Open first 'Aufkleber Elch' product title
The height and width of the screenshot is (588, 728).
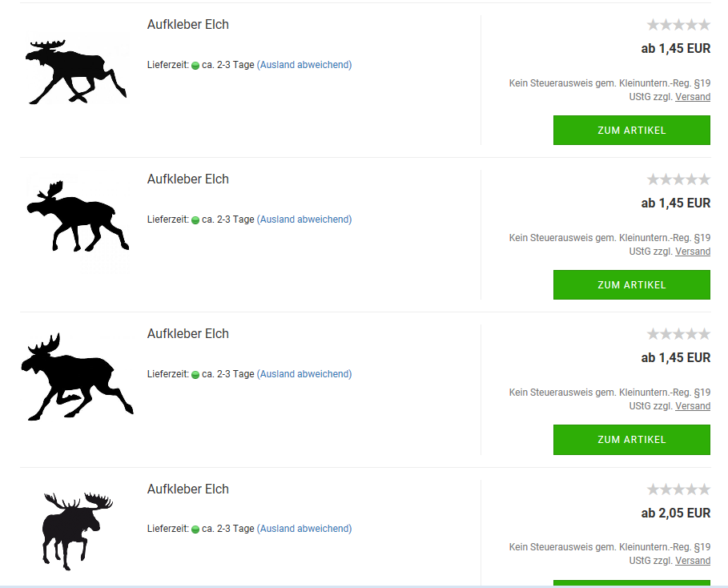coord(188,25)
